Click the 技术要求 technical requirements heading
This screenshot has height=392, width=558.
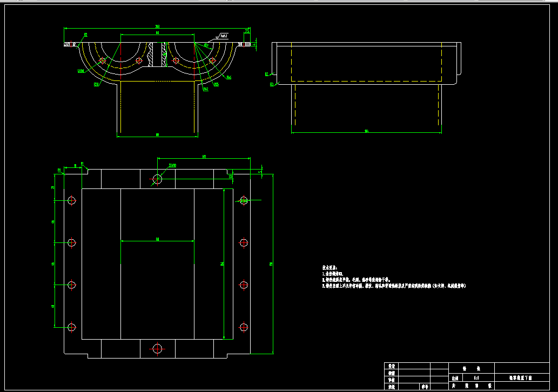click(330, 267)
